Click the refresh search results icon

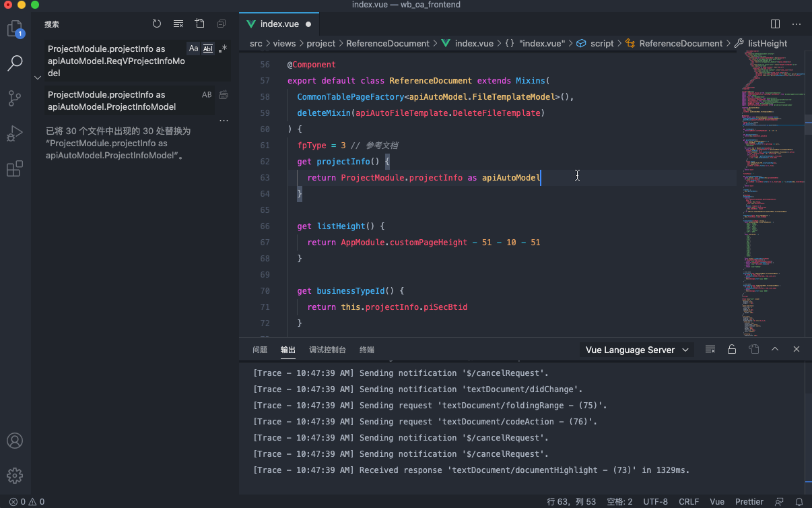click(157, 24)
